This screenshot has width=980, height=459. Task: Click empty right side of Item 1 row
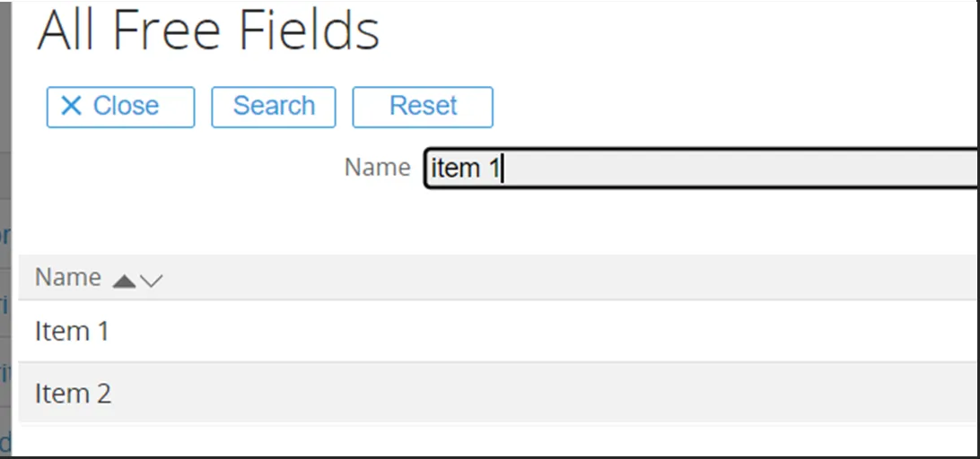coord(628,332)
